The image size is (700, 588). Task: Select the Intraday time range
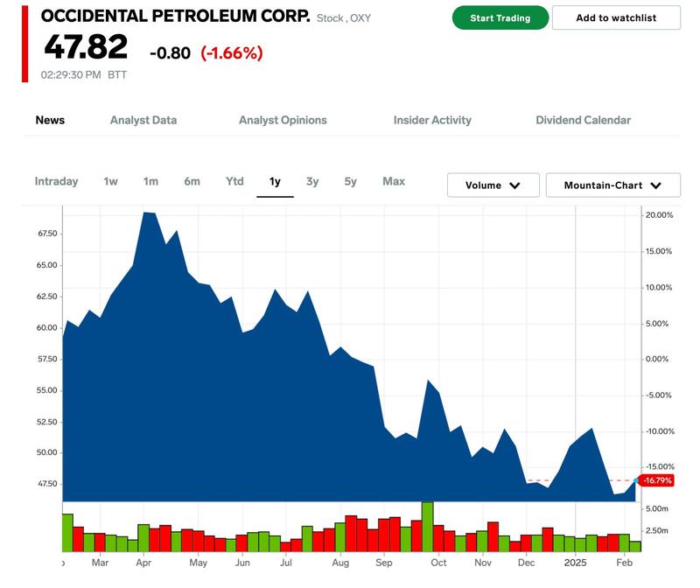click(x=56, y=182)
